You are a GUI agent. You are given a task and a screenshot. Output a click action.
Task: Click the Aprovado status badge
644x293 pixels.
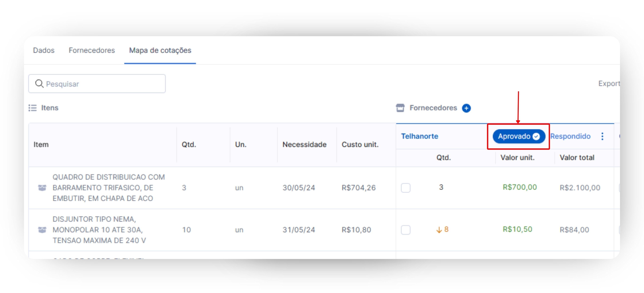514,136
